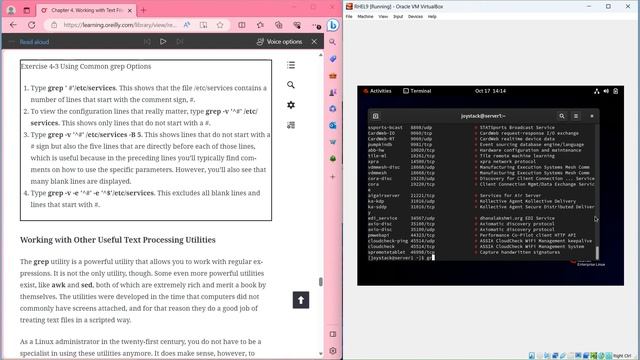
Task: Click the network icon in RHEL top bar
Action: 596,91
